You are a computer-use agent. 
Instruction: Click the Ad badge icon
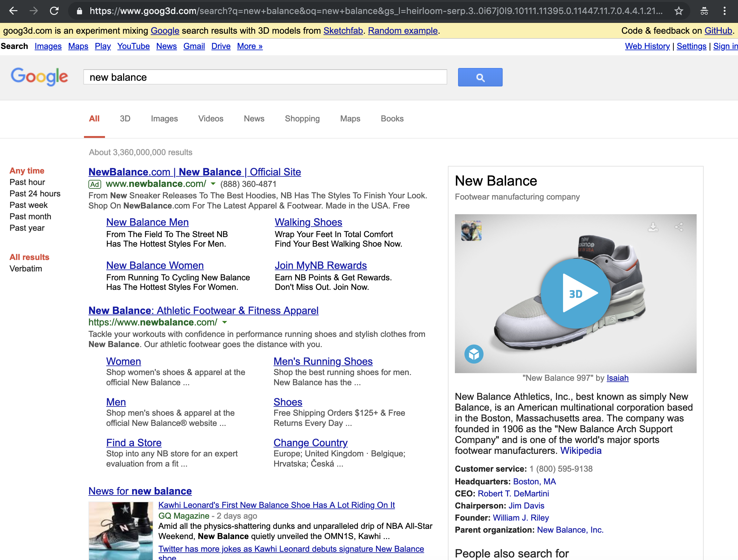coord(95,184)
